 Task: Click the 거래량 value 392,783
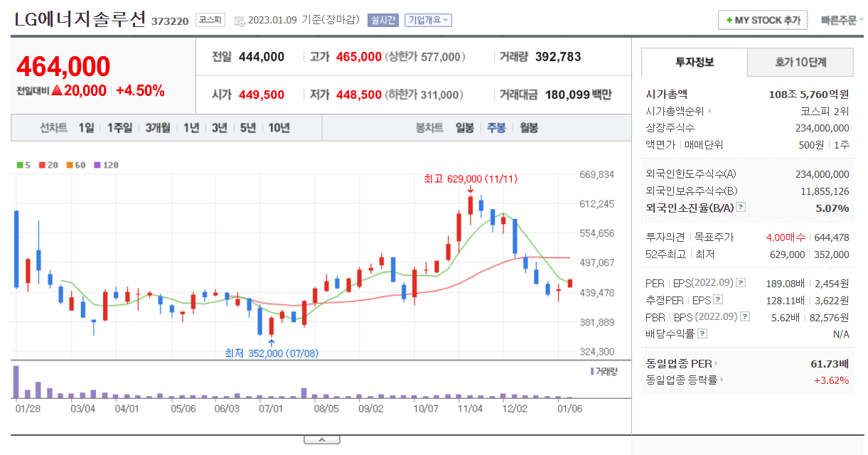click(558, 57)
